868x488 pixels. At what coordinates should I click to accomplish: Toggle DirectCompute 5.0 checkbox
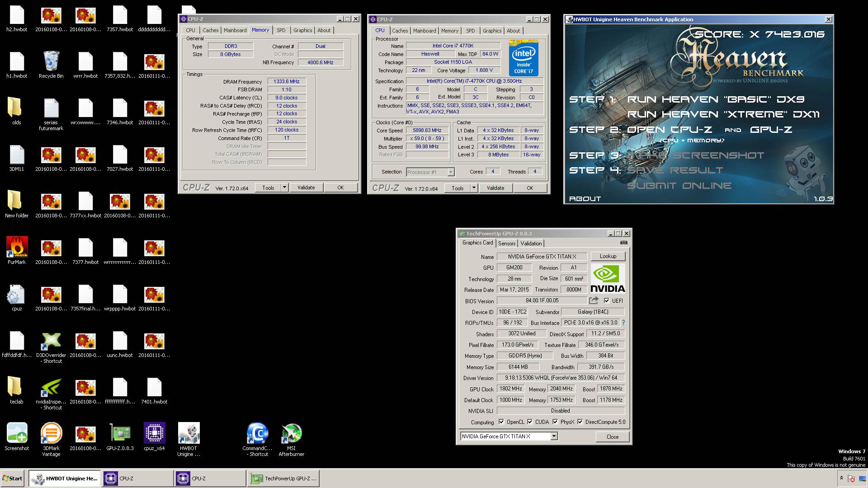click(580, 422)
